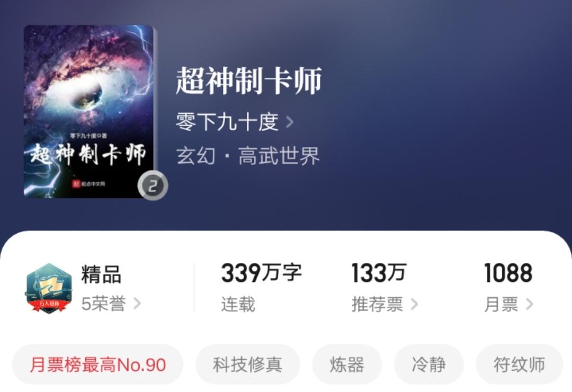Viewport: 572px width, 392px height.
Task: Select the 月票榜最高No.90 ranking tag
Action: click(x=98, y=364)
